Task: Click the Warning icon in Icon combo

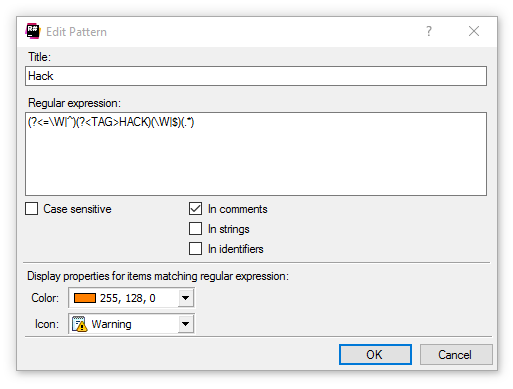Action: (x=80, y=324)
